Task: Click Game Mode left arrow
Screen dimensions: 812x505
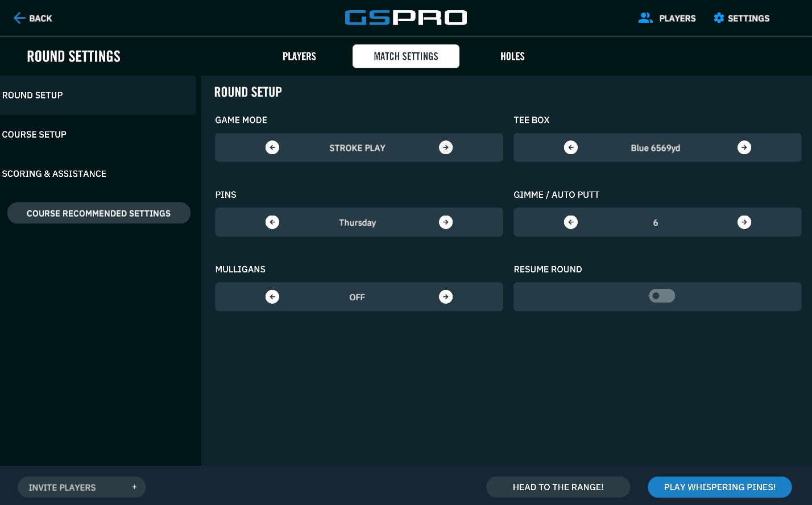Action: tap(272, 148)
